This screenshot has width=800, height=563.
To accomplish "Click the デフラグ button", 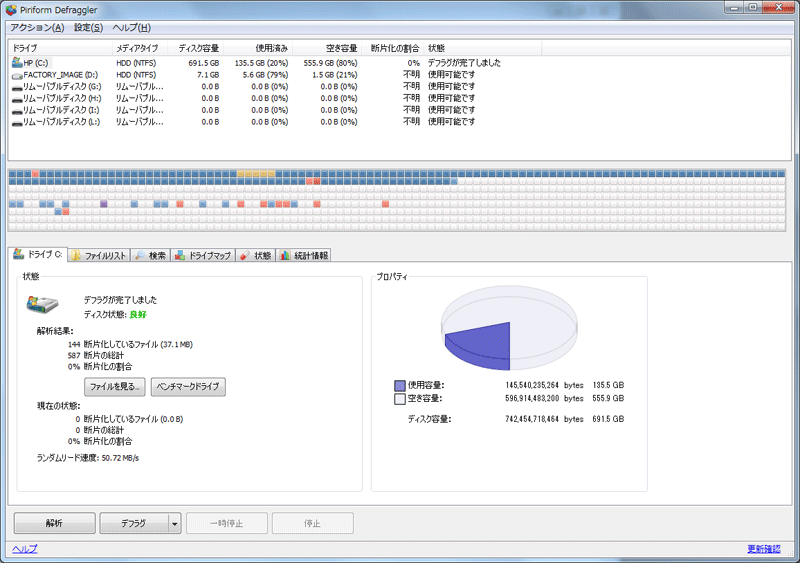I will click(134, 523).
